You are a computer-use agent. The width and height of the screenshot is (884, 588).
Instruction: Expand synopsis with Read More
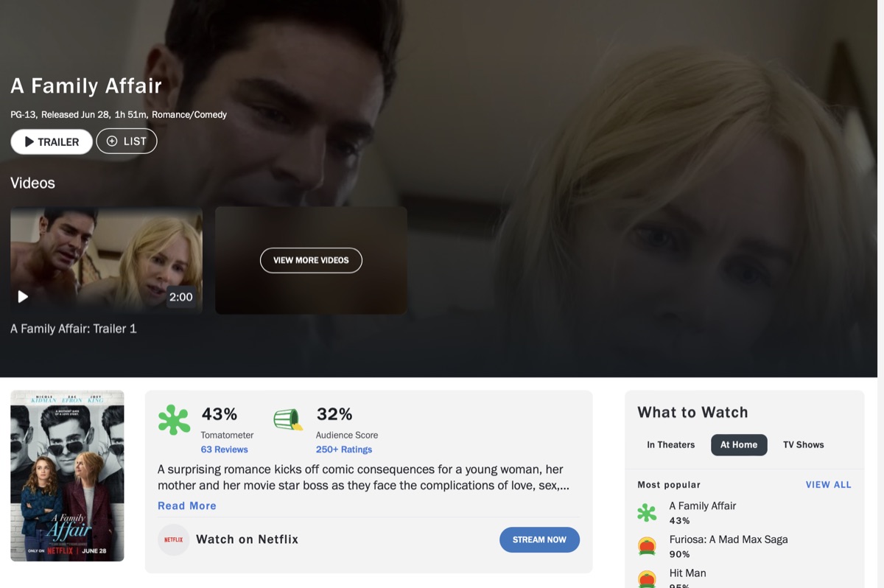coord(187,505)
